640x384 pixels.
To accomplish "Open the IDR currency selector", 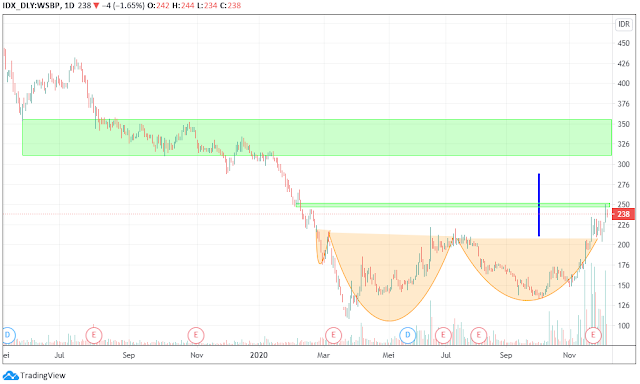I will [x=624, y=24].
